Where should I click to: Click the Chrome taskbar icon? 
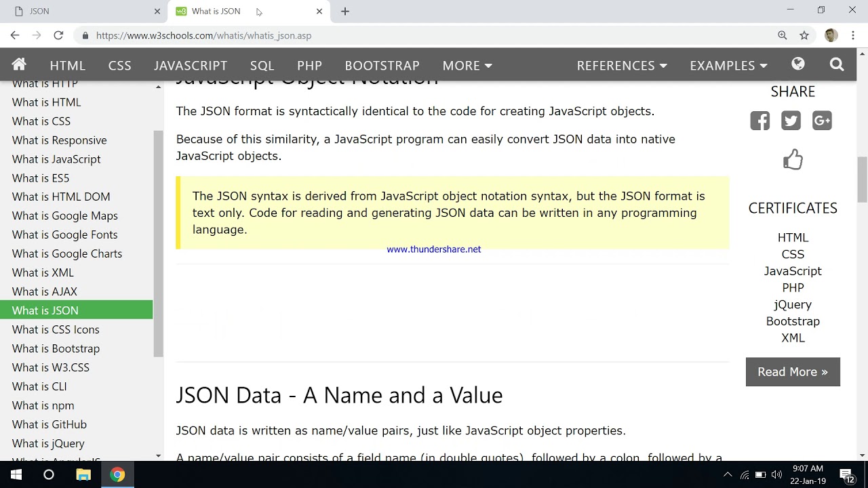pos(118,474)
